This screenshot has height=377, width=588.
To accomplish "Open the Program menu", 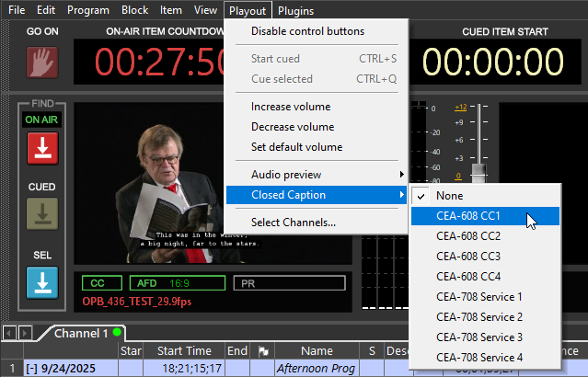I will pos(88,10).
